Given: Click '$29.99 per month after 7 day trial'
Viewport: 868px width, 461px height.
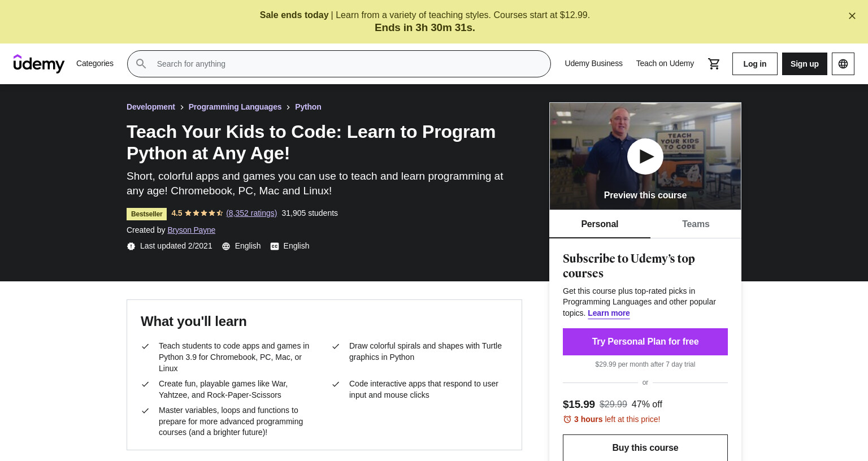Looking at the screenshot, I should [645, 364].
